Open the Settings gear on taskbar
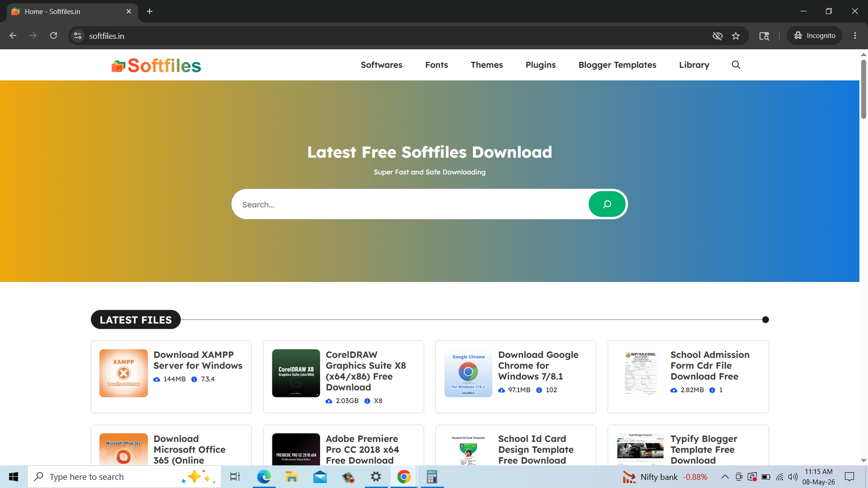The height and width of the screenshot is (488, 868). pos(375,477)
